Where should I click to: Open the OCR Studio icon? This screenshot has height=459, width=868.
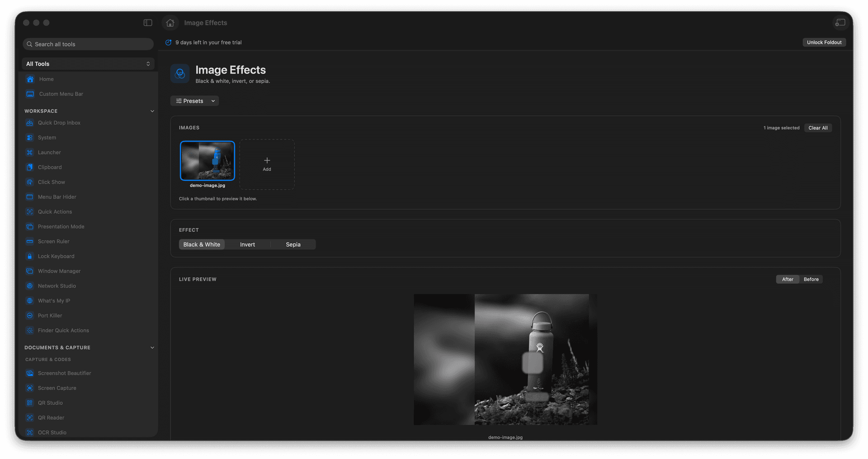pos(30,432)
